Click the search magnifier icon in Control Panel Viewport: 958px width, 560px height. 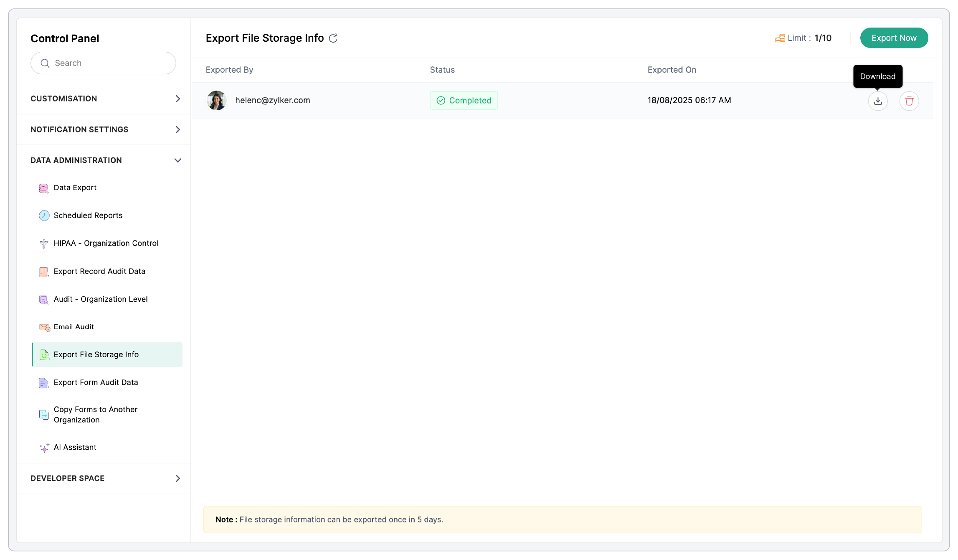(x=45, y=63)
